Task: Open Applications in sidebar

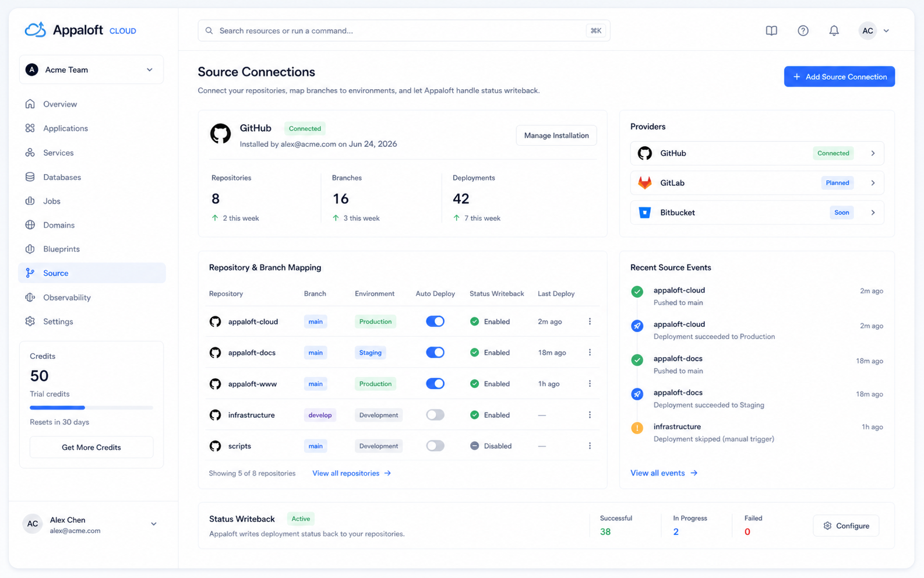Action: click(x=92, y=128)
